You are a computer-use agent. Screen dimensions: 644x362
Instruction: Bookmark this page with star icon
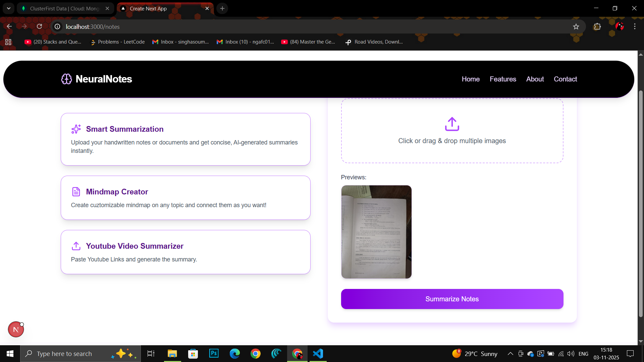point(576,26)
